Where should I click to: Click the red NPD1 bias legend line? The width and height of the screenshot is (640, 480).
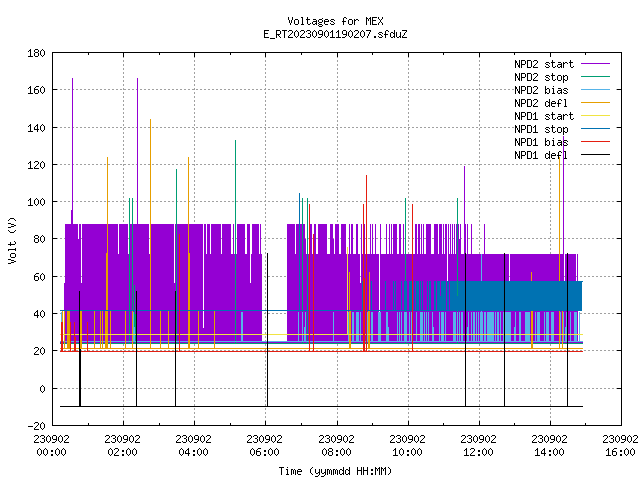click(596, 142)
